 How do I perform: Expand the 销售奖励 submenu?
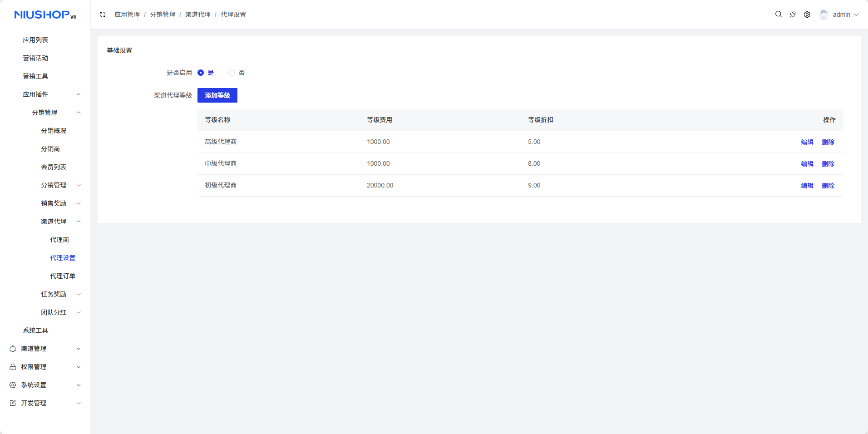click(x=79, y=203)
